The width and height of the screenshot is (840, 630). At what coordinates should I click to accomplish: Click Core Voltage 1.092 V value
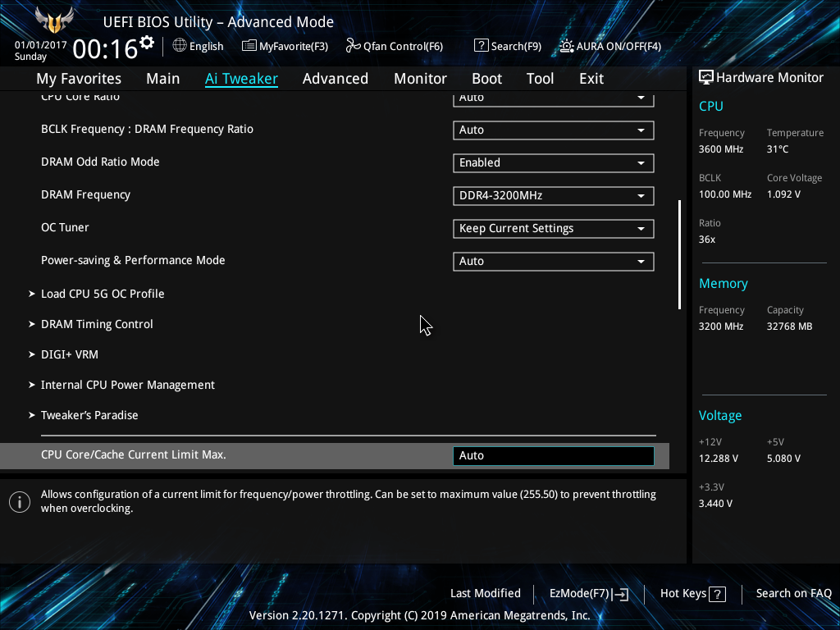tap(783, 194)
